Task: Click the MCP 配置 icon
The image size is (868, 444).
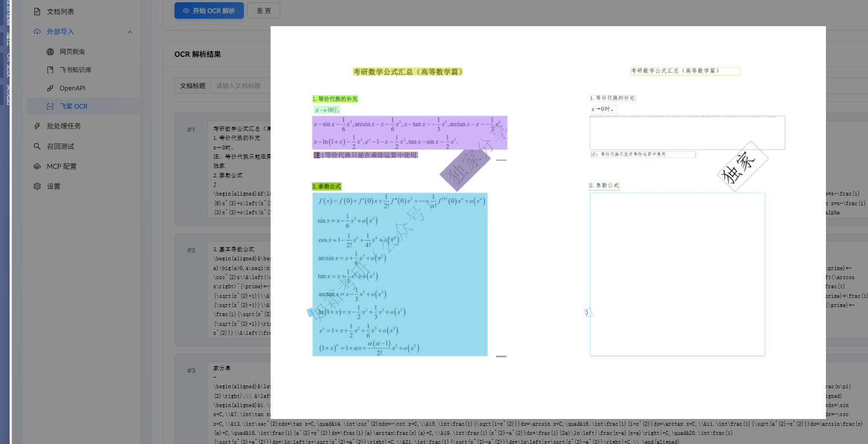Action: coord(37,166)
